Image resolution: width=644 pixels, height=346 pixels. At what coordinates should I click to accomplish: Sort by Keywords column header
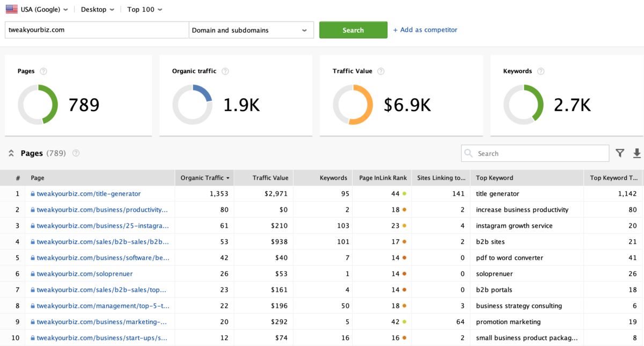click(323, 178)
